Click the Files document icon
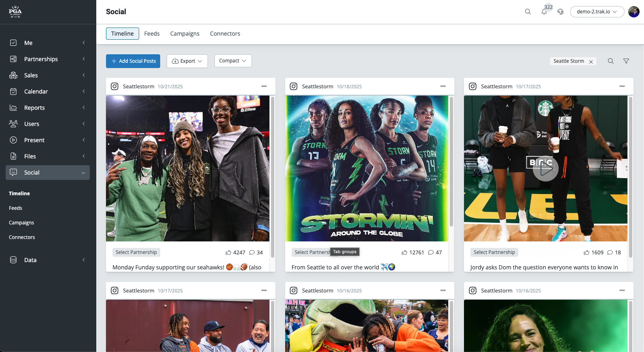Image resolution: width=644 pixels, height=352 pixels. 13,156
